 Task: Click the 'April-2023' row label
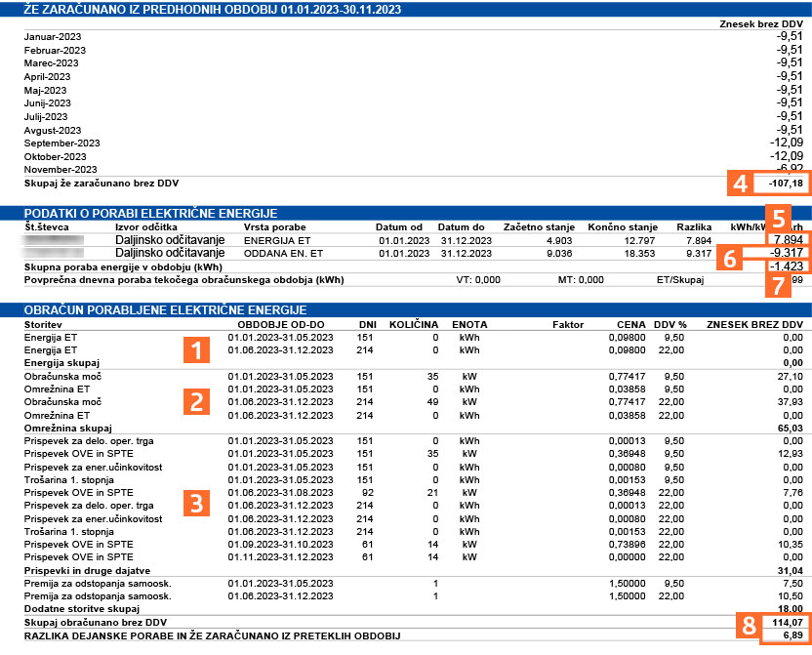point(47,77)
